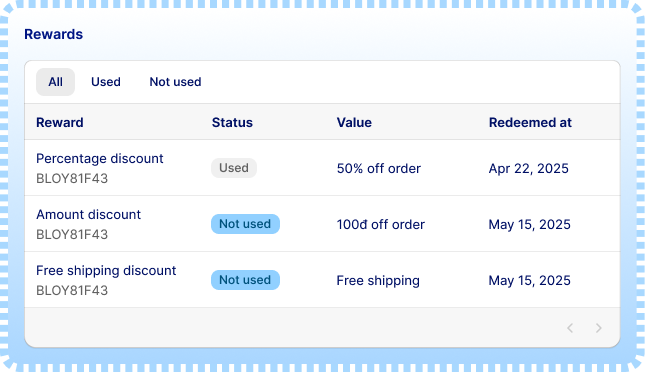Click the Reward column header

60,123
